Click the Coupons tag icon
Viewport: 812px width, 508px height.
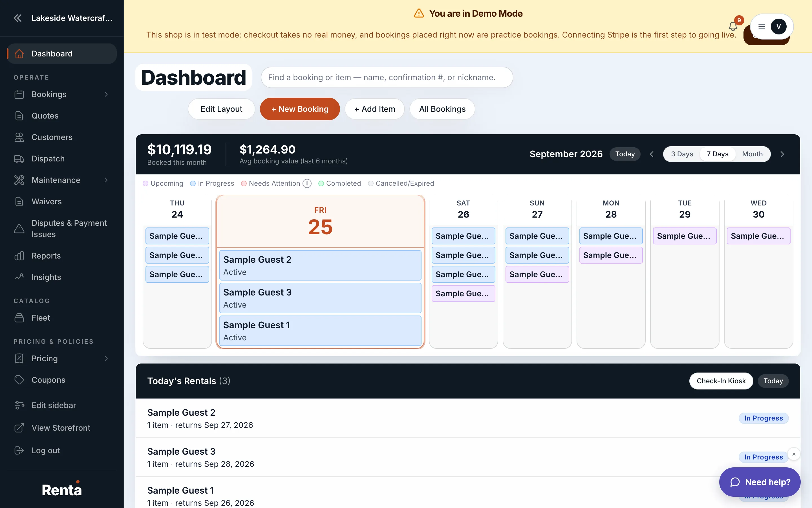point(19,380)
